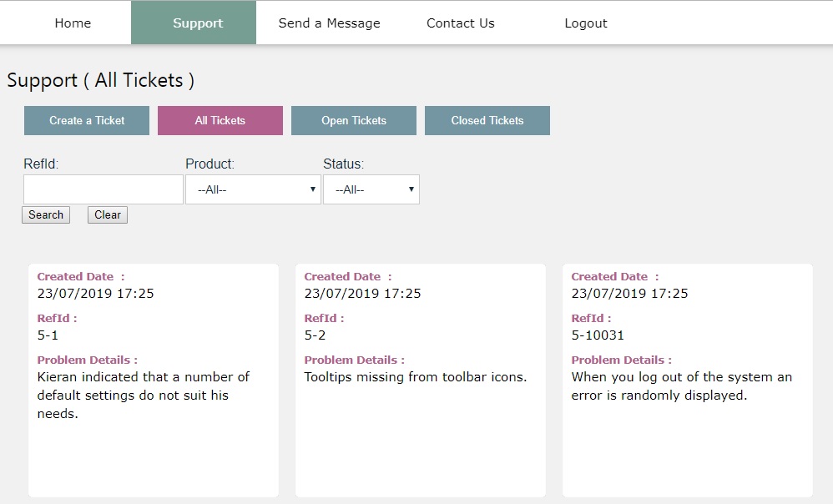Focus the RefId search input field
833x504 pixels.
pos(103,189)
